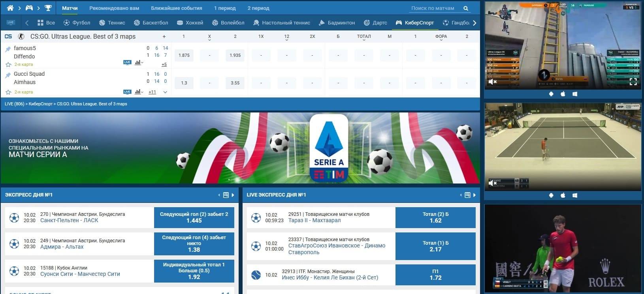The height and width of the screenshot is (294, 644).
Task: Go to the home page icon
Action: (x=10, y=8)
